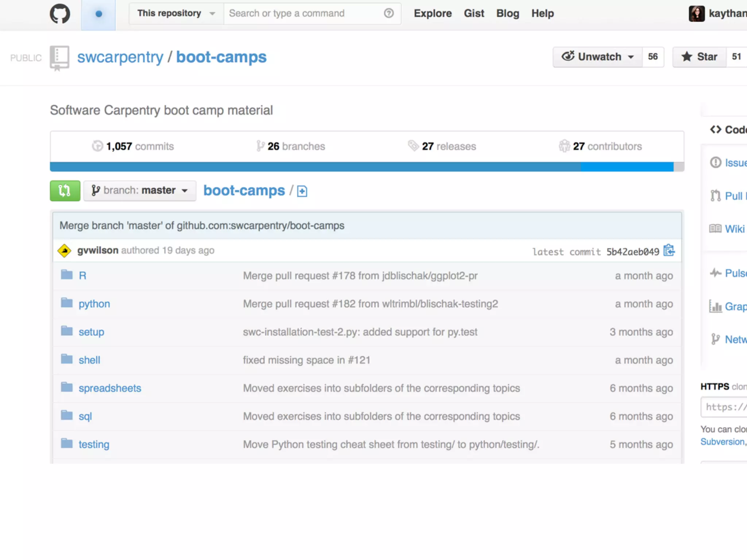
Task: Open the branch: master dropdown
Action: 140,191
